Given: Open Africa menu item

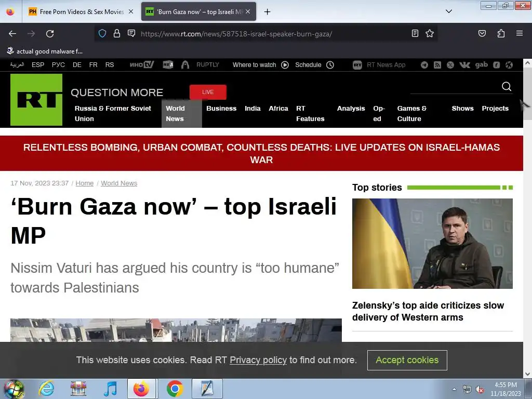Looking at the screenshot, I should pyautogui.click(x=278, y=108).
